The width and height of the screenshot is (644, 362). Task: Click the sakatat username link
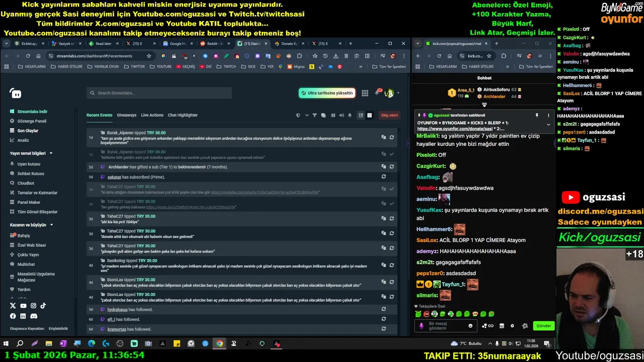pyautogui.click(x=114, y=177)
